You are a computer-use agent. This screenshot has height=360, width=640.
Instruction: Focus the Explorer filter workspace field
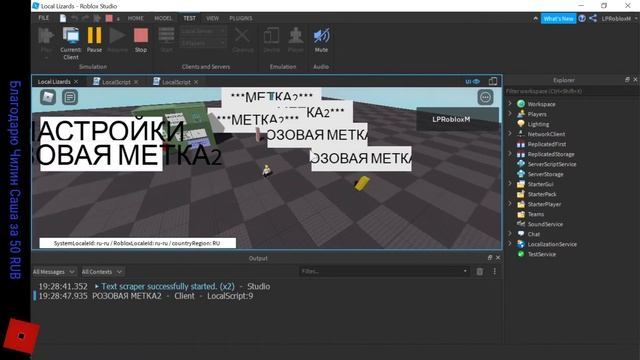571,91
